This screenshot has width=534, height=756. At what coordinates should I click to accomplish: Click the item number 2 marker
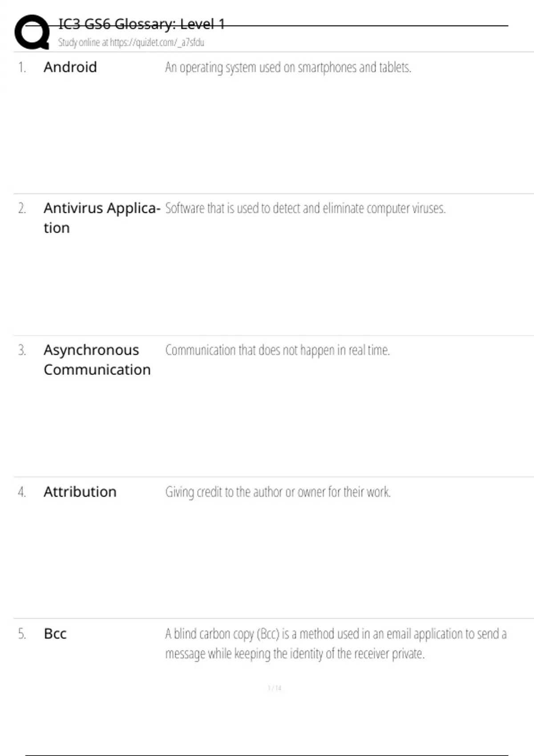22,209
